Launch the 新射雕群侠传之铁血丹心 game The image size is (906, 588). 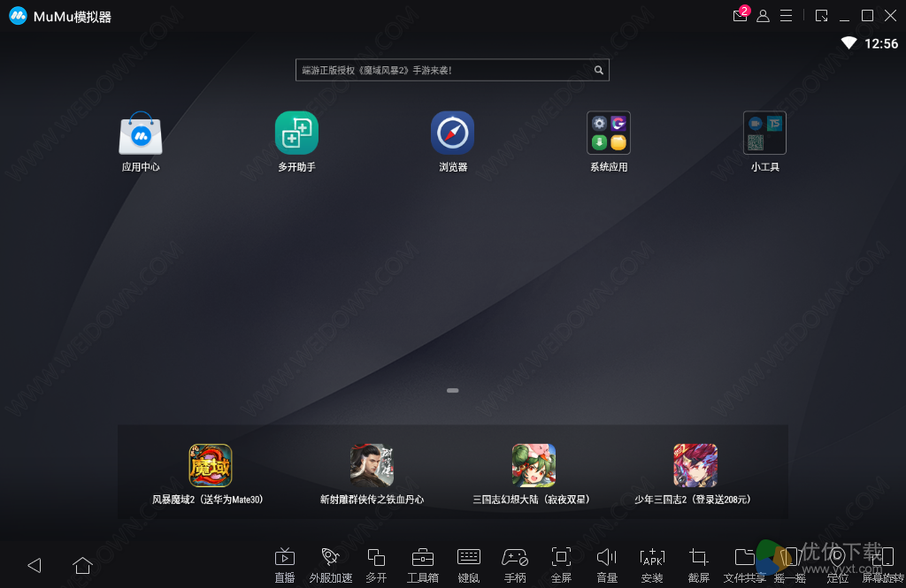pos(372,466)
